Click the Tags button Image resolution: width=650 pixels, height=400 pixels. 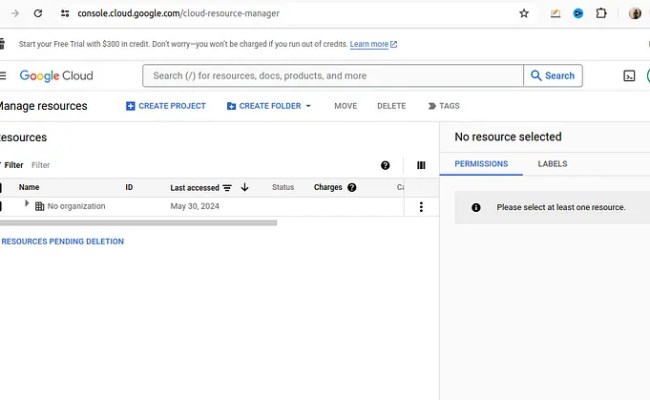(444, 106)
